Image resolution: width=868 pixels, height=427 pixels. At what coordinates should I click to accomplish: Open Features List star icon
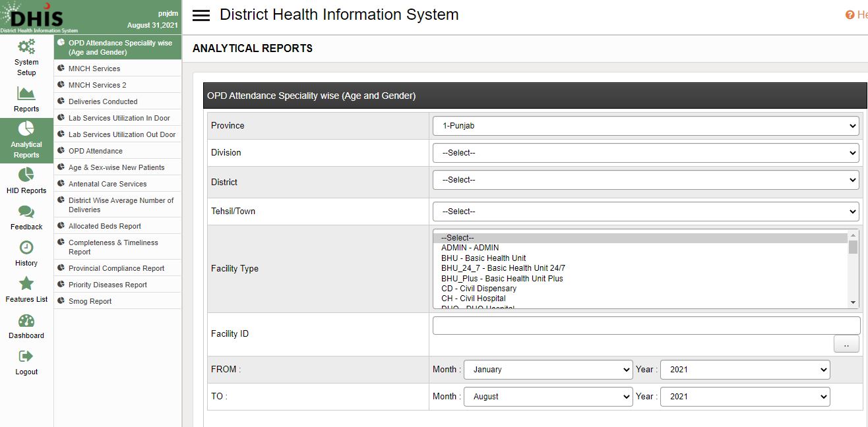pos(26,284)
